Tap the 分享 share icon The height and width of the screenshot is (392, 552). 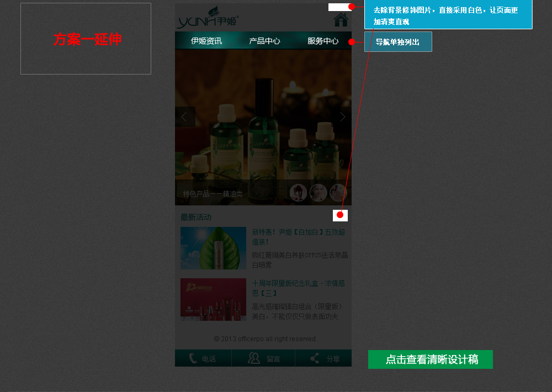point(315,358)
